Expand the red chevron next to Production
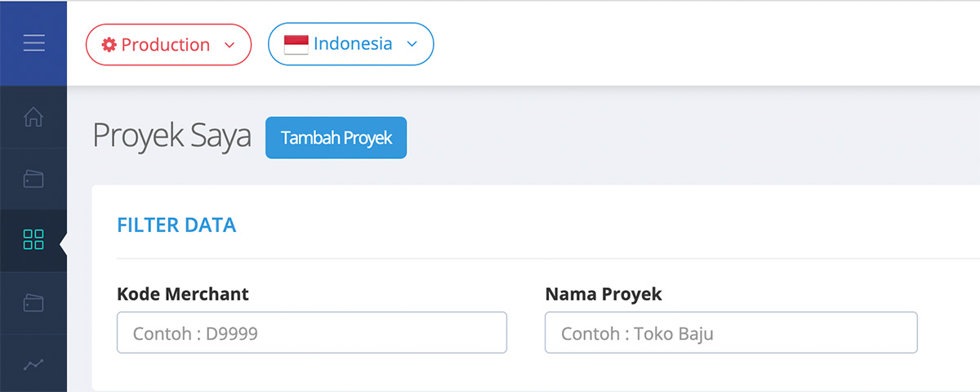Viewport: 980px width, 392px height. [x=230, y=45]
